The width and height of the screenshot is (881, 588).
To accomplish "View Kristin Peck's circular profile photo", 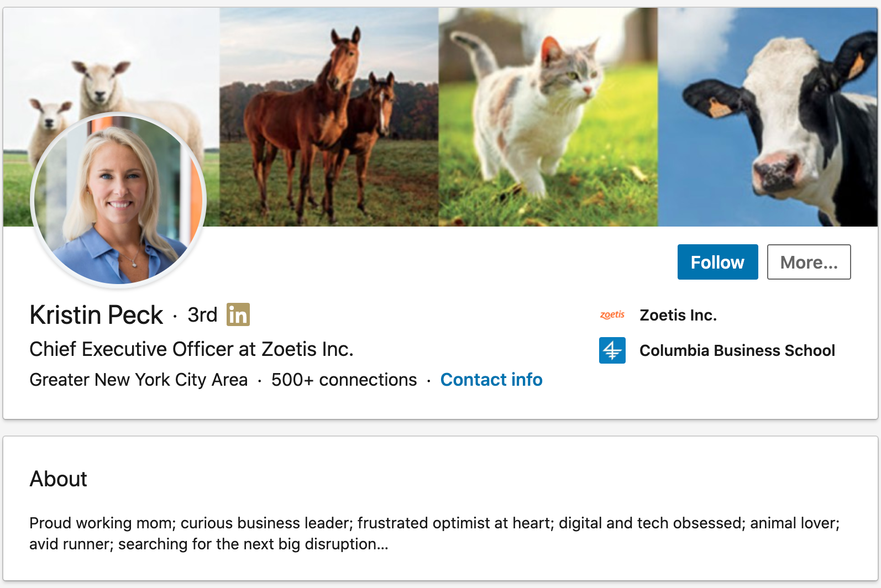I will pos(118,200).
